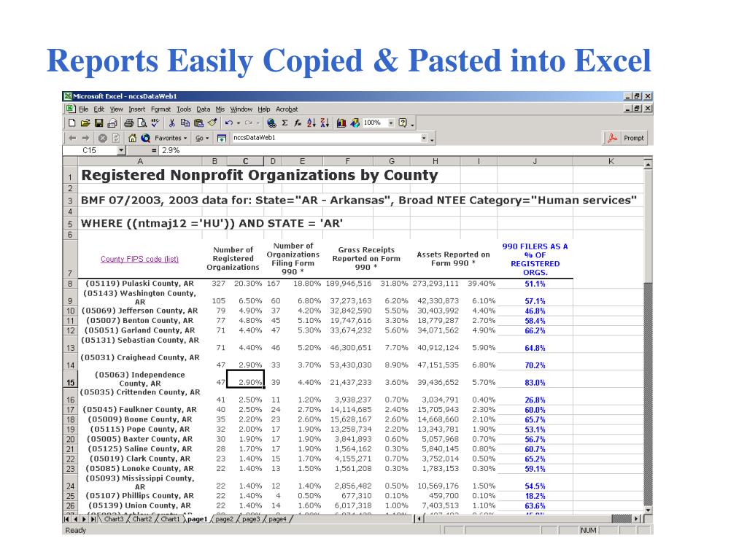Click the 'Registered Nonprofit Organizations by County' title cell
Screen dimensions: 747x560
[x=260, y=175]
